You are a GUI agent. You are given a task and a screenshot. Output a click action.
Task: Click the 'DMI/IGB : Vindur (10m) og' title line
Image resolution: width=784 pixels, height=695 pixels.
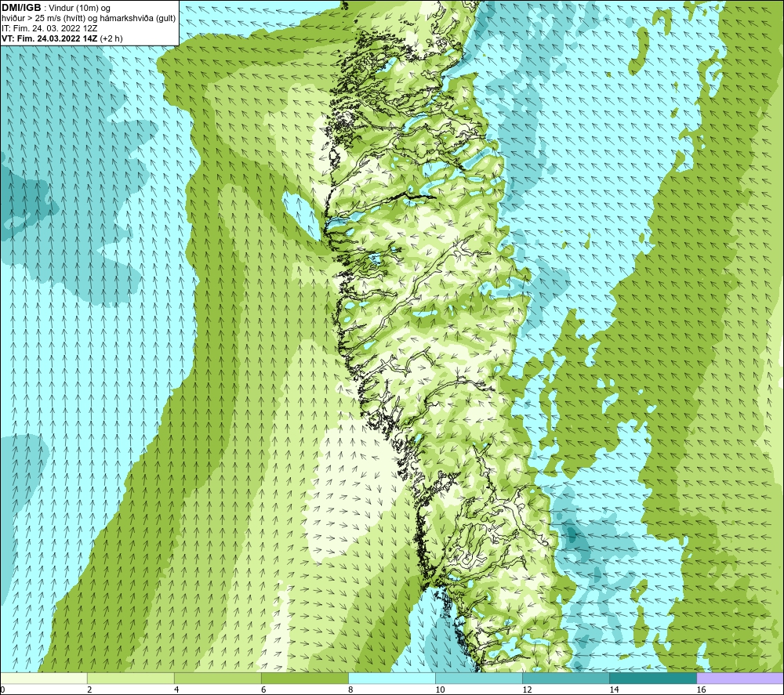point(56,8)
